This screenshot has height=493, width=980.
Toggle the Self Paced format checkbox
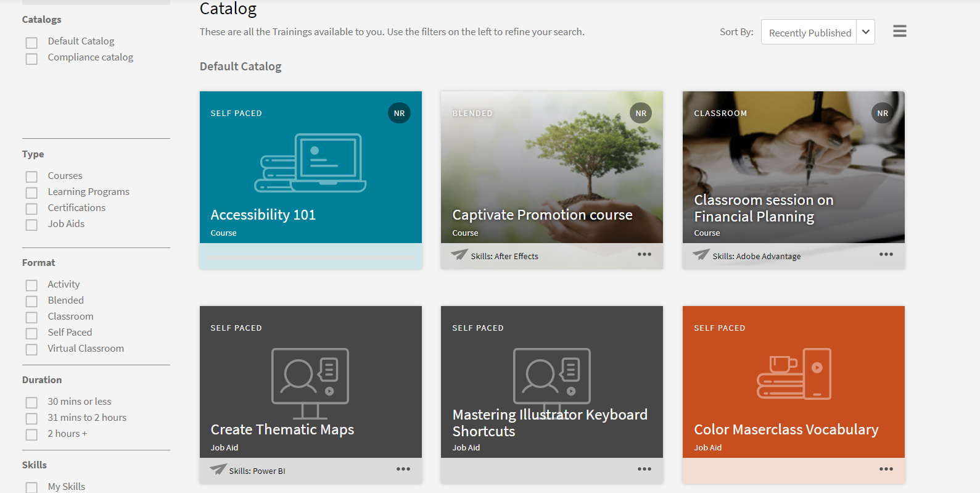click(x=31, y=334)
